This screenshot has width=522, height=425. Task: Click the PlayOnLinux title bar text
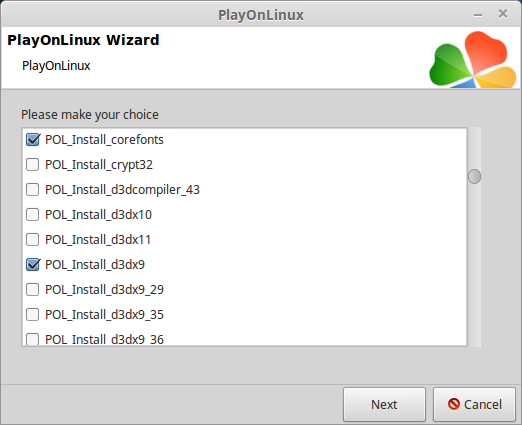tap(261, 15)
